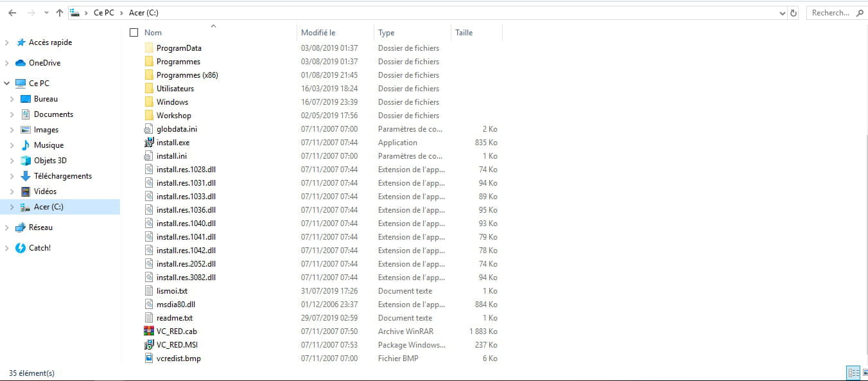Refresh the current folder view
Screen dimensions: 868x381
794,13
